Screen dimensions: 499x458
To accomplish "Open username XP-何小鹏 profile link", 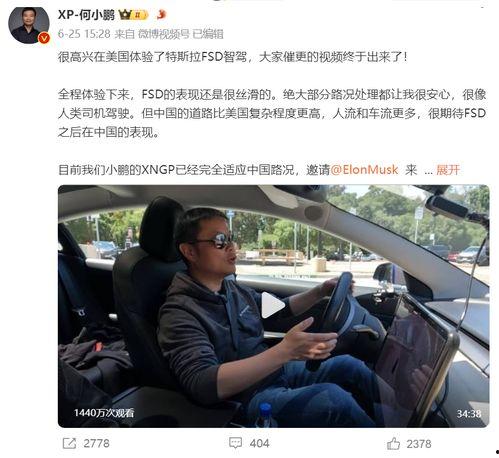I will (86, 15).
